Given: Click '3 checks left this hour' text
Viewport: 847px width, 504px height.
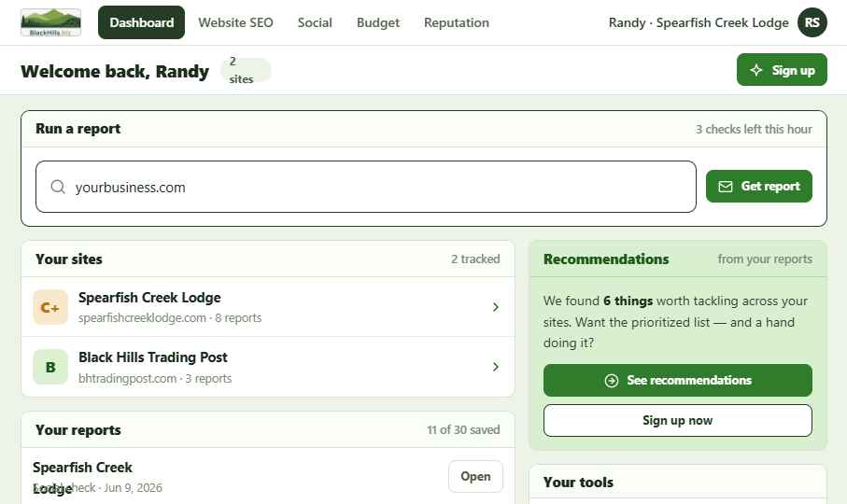Looking at the screenshot, I should [x=754, y=129].
